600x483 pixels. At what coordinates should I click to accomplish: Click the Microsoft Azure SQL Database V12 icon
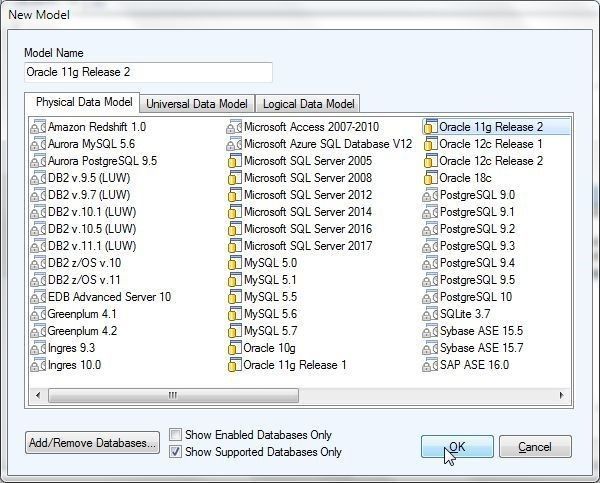tap(234, 144)
